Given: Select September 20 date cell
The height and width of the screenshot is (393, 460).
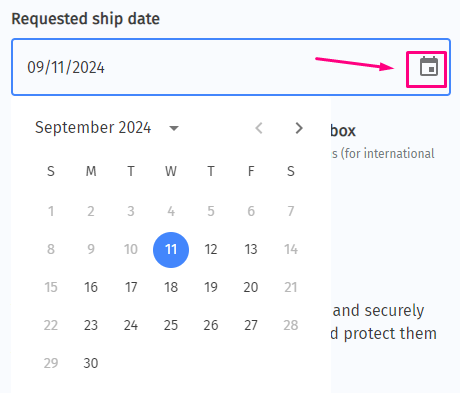Looking at the screenshot, I should (x=251, y=287).
